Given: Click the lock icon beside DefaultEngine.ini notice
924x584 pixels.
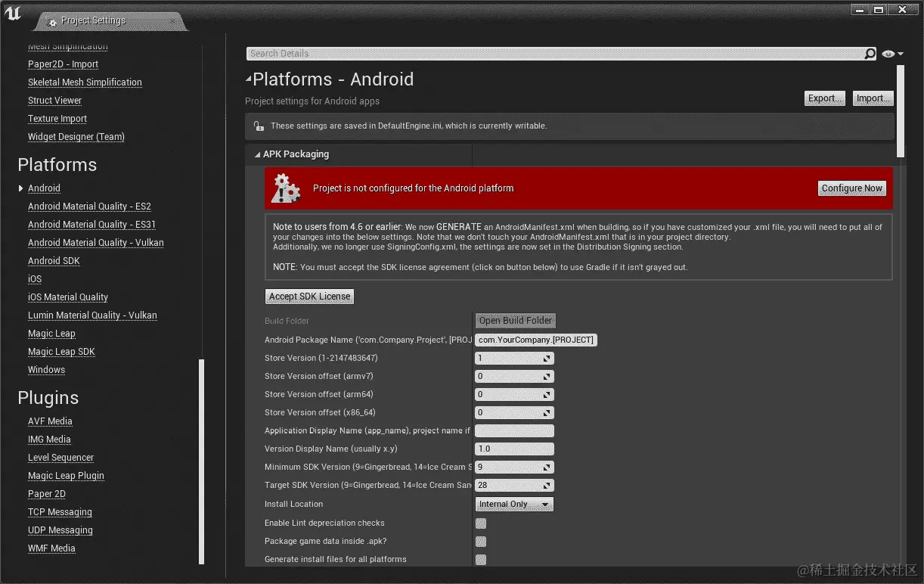Looking at the screenshot, I should pyautogui.click(x=259, y=126).
